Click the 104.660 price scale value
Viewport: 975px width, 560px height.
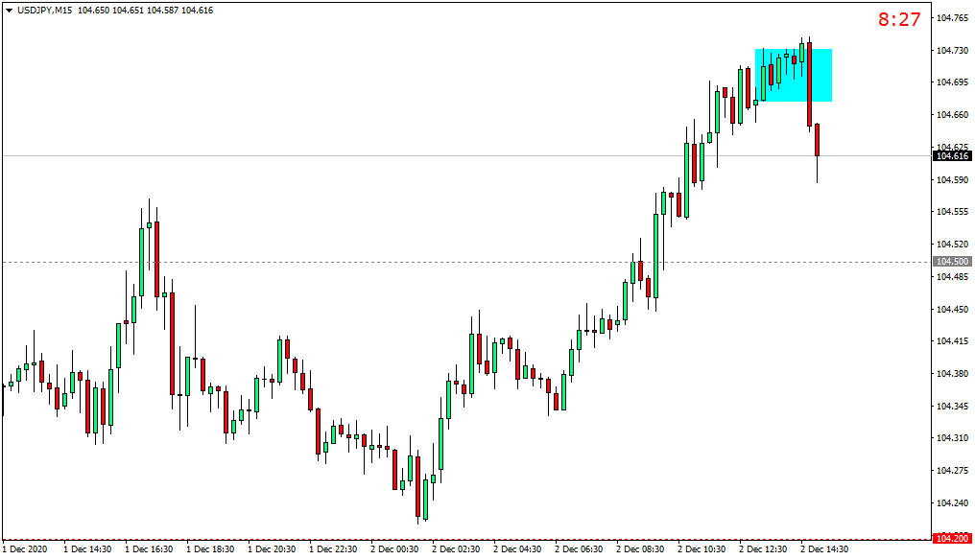click(953, 115)
